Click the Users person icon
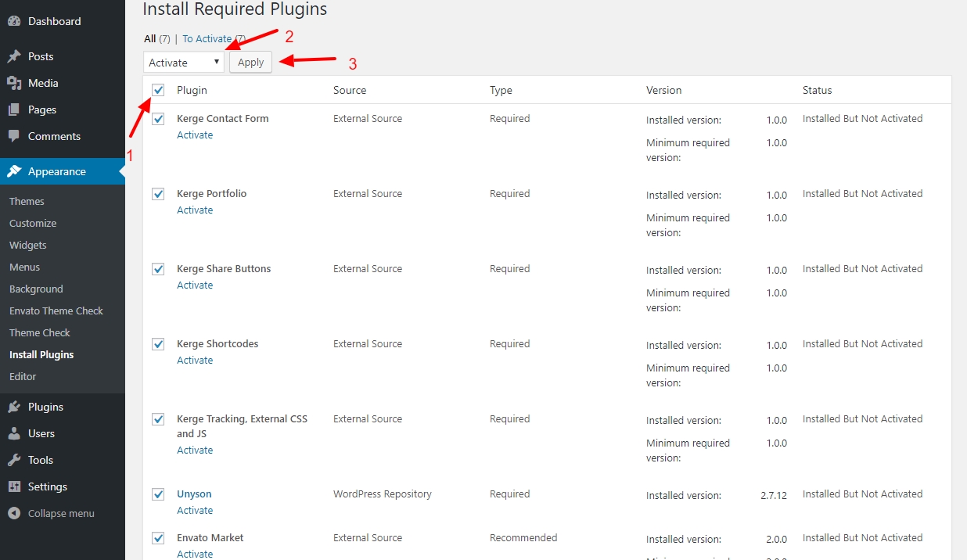 tap(14, 433)
